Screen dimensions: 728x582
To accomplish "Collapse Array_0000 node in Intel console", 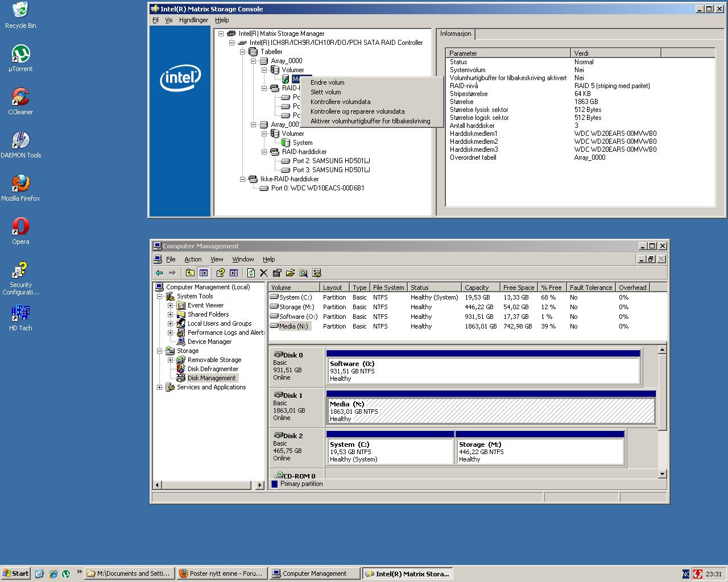I will click(253, 61).
